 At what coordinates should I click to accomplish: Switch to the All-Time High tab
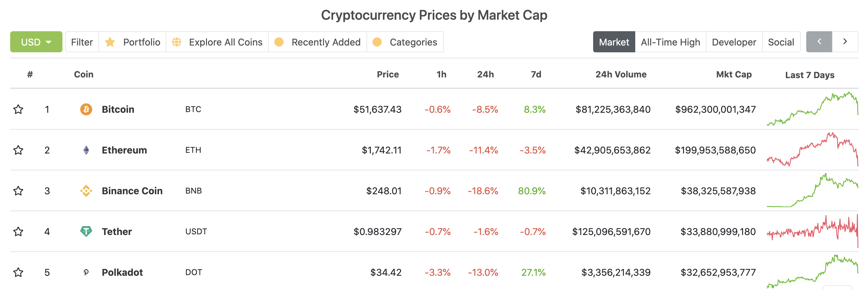(x=670, y=42)
